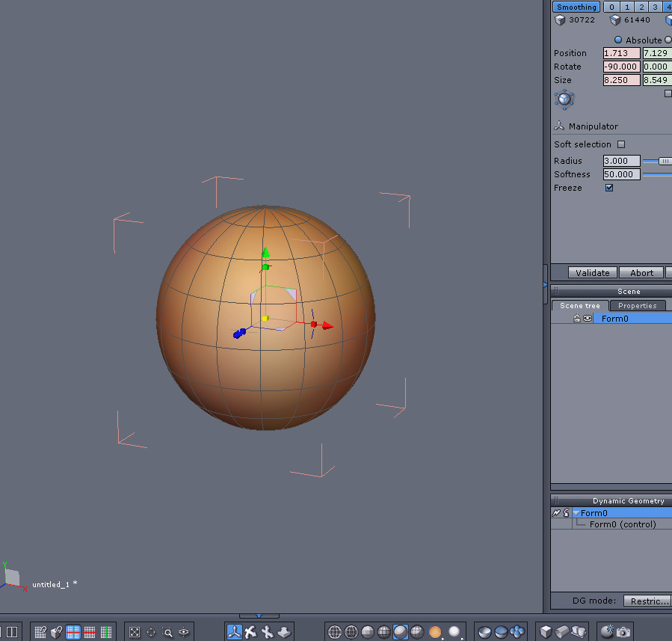Toggle the active red-green crosshair grid icon

pos(73,631)
